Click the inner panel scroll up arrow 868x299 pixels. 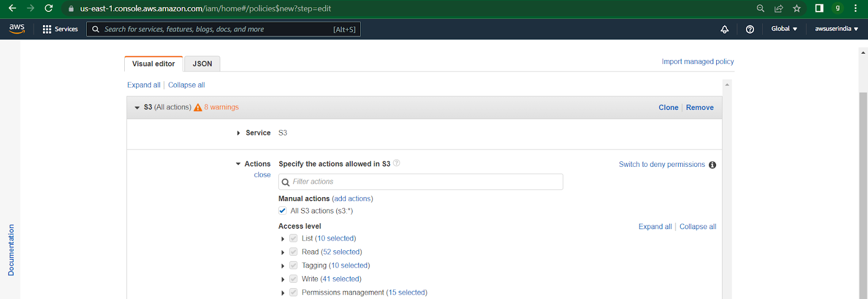click(727, 84)
